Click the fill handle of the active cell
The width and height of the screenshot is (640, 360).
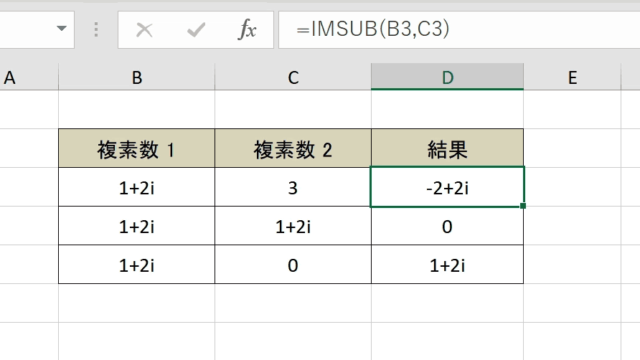pos(523,206)
